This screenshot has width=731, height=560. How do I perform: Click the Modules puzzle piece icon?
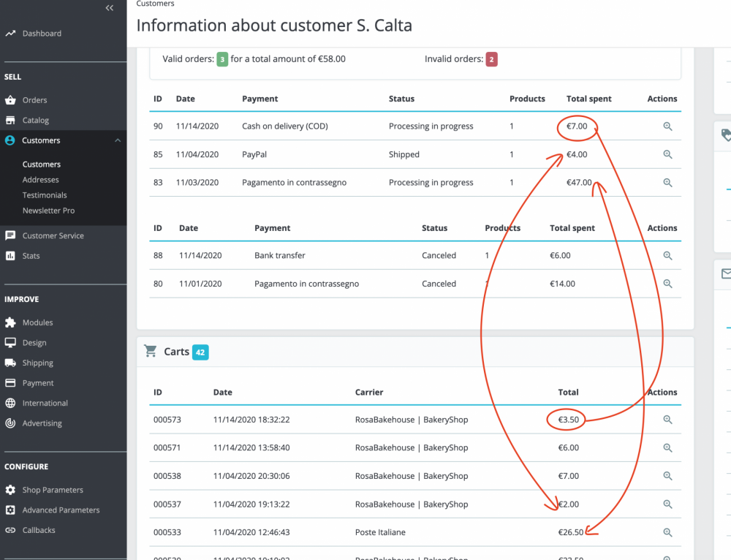10,322
